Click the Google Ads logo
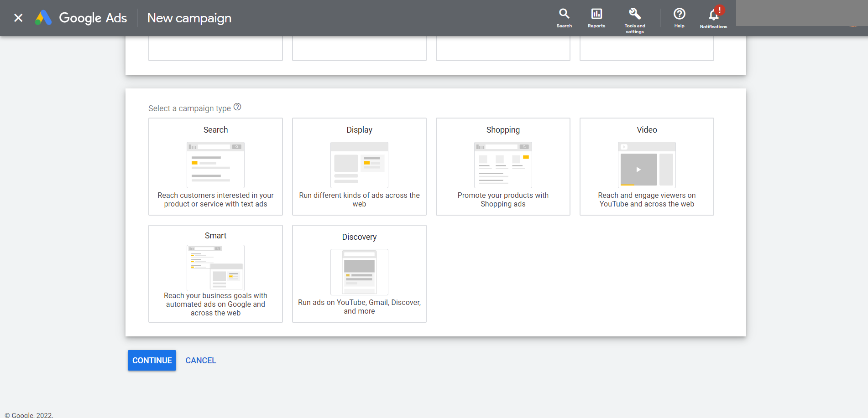This screenshot has width=868, height=418. 81,18
